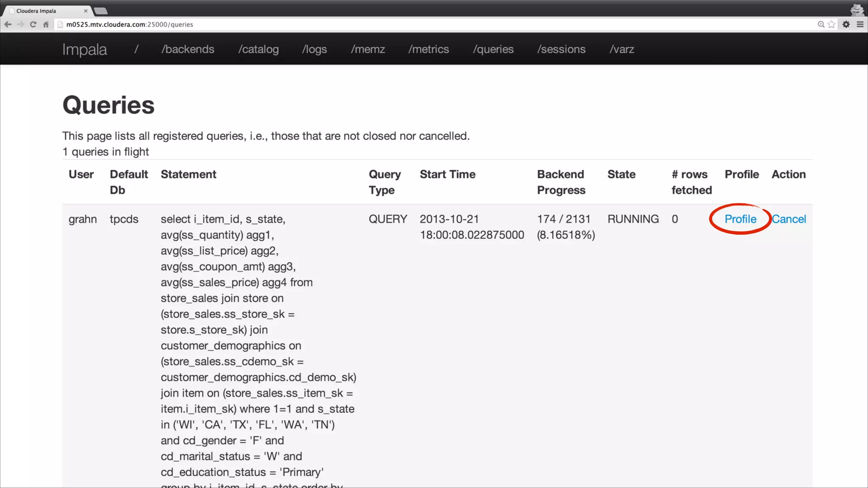Navigate to /metrics
The height and width of the screenshot is (488, 868).
pyautogui.click(x=428, y=49)
